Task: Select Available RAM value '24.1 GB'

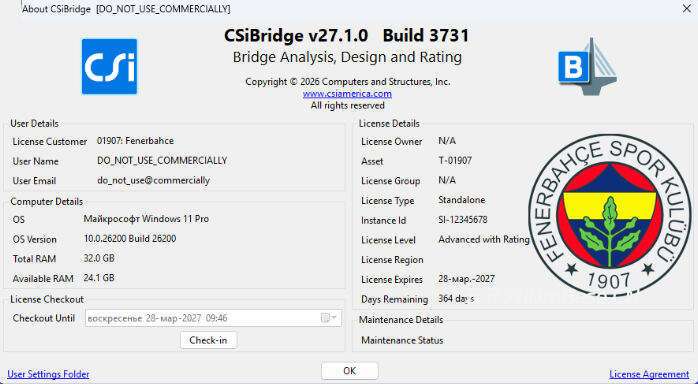Action: (x=99, y=278)
